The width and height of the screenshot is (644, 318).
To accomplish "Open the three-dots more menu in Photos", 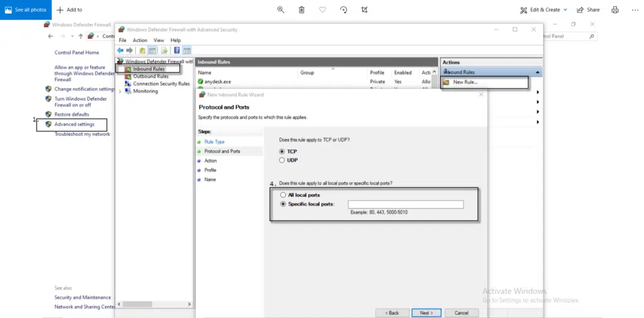I will (x=635, y=10).
